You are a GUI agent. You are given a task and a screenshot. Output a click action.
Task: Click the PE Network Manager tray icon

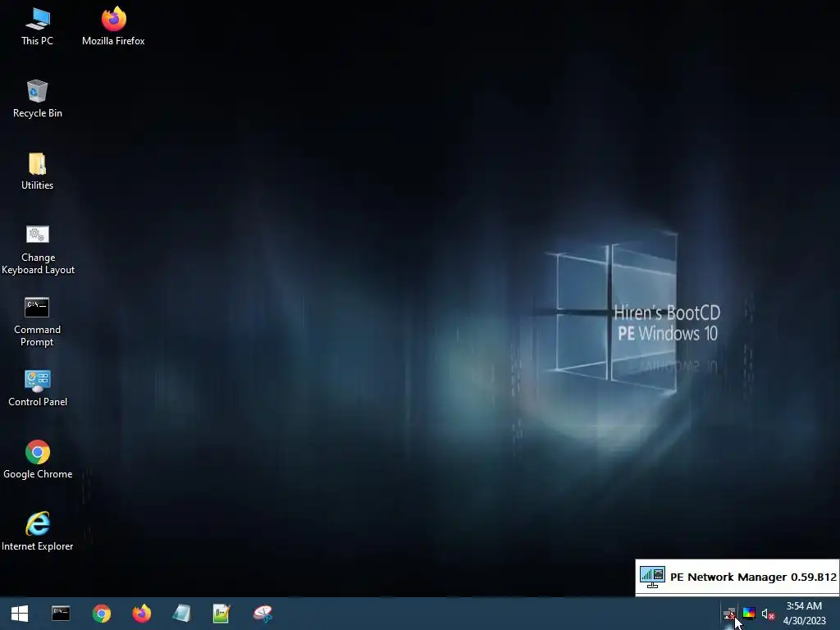click(729, 614)
